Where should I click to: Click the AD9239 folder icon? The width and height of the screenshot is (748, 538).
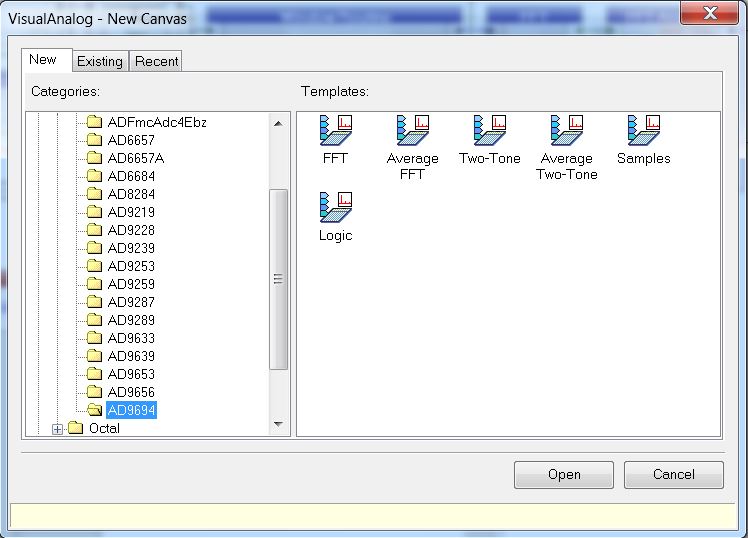pos(94,248)
